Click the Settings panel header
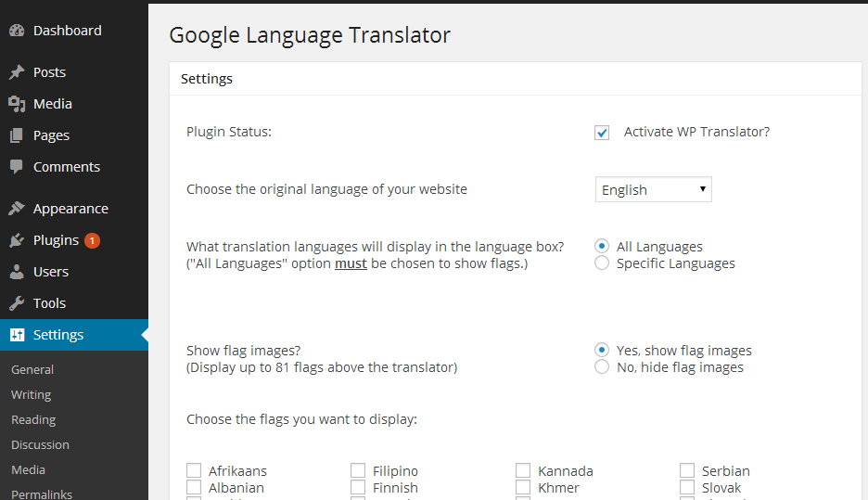 coord(516,79)
